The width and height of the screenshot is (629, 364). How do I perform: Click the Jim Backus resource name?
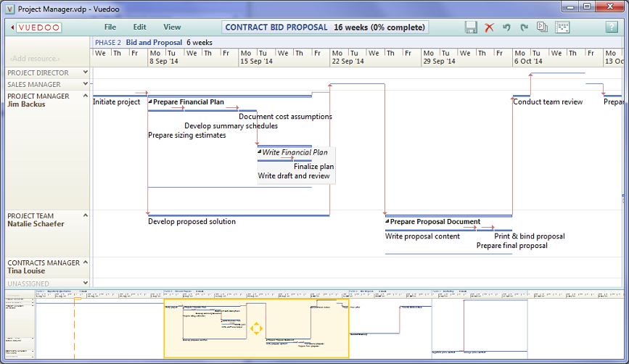point(26,104)
